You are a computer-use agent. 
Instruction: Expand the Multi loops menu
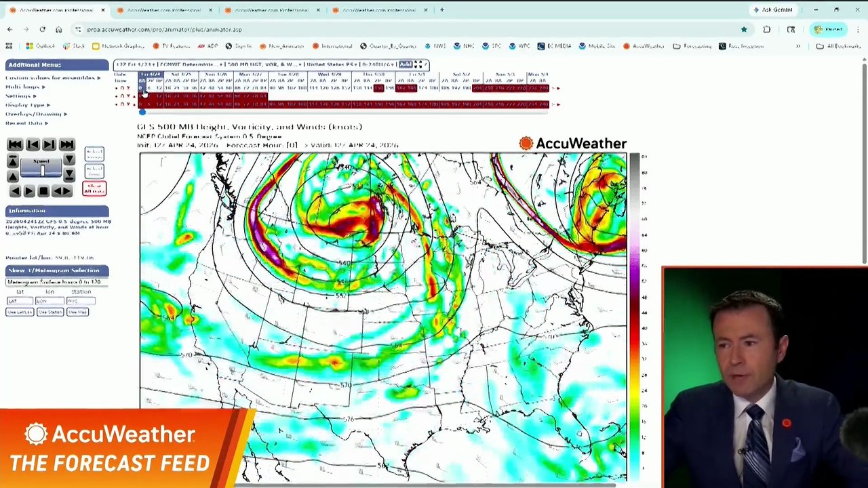coord(25,87)
